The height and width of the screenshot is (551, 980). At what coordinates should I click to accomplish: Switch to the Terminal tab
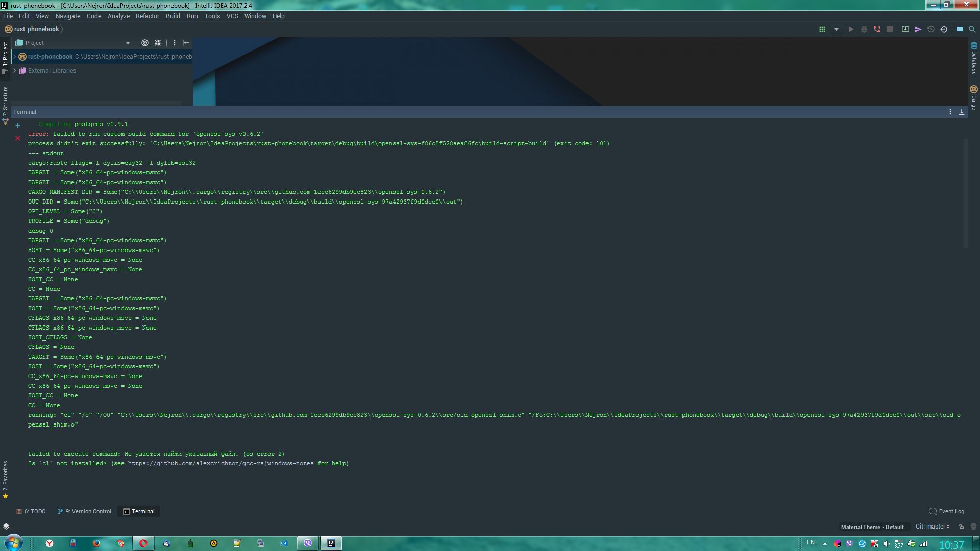point(139,512)
